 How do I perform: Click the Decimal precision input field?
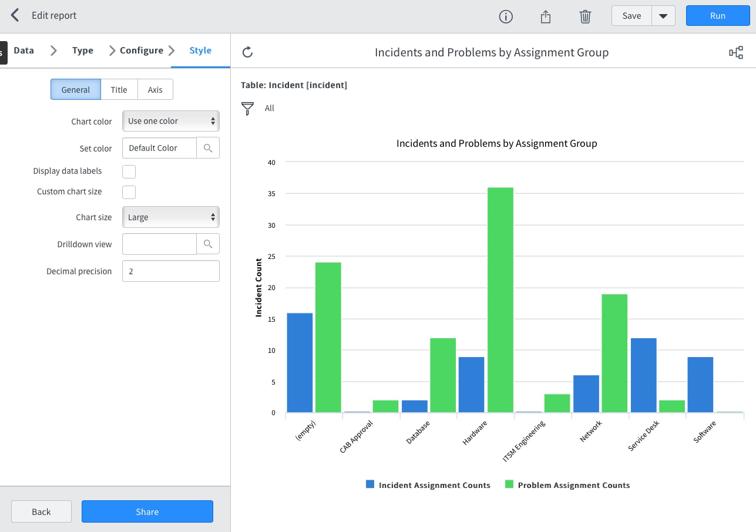pyautogui.click(x=171, y=271)
